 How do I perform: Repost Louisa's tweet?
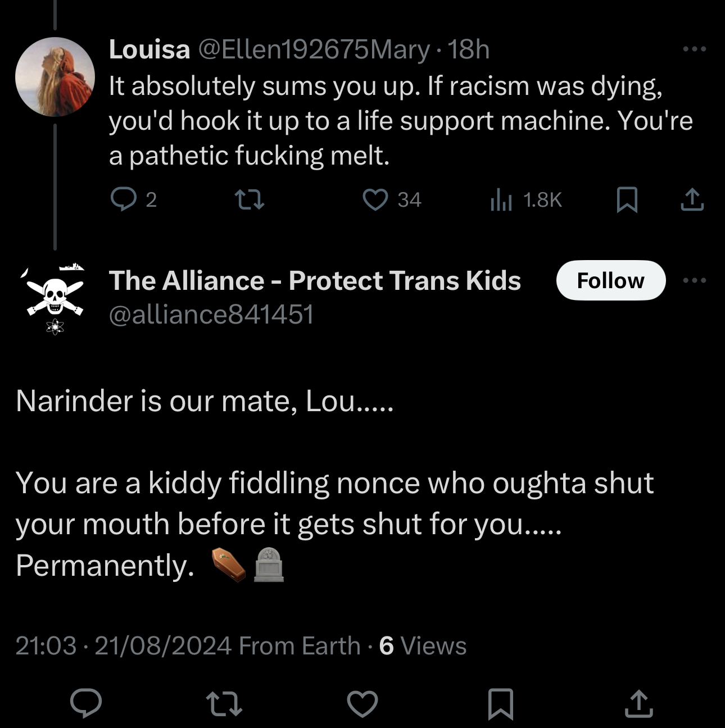click(249, 199)
